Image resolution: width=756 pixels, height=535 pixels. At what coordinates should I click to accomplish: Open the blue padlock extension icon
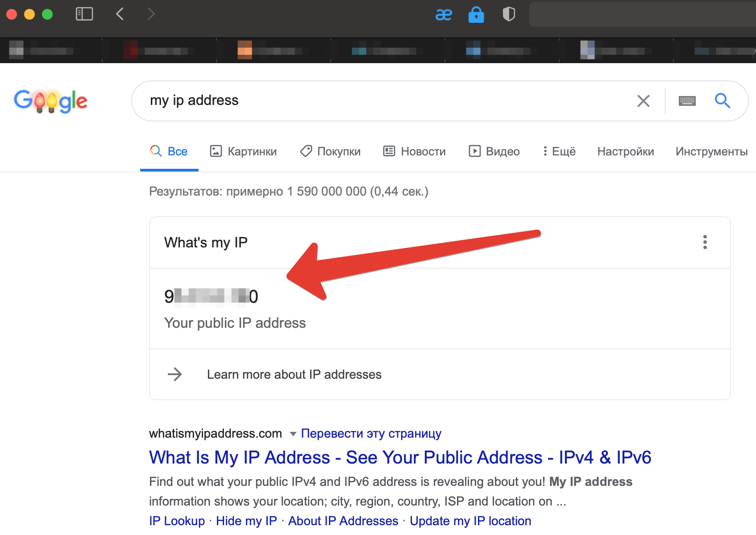click(x=476, y=14)
